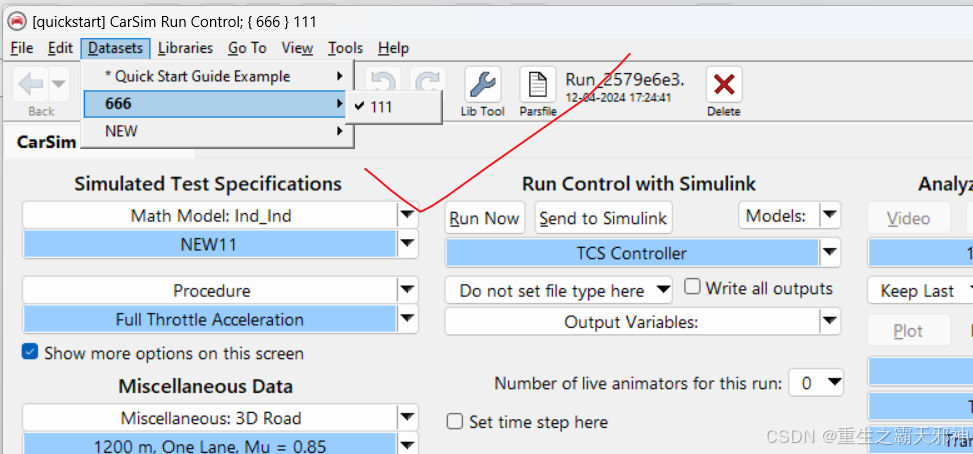Expand the Procedure dropdown arrow
This screenshot has width=973, height=454.
pyautogui.click(x=407, y=290)
